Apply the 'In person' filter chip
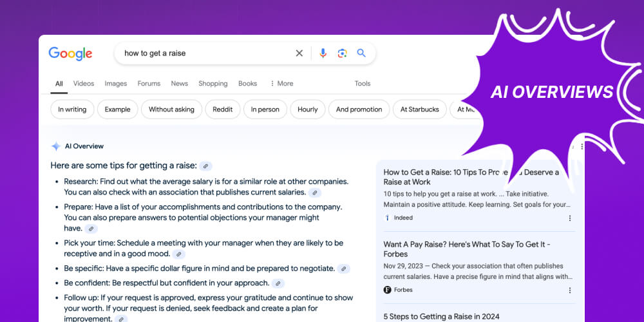Image resolution: width=644 pixels, height=322 pixels. pyautogui.click(x=265, y=109)
